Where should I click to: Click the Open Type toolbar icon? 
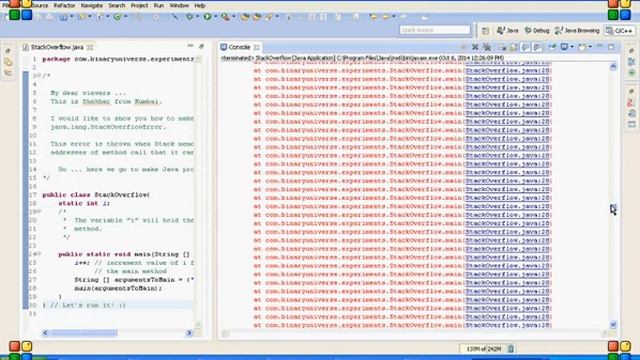pos(245,17)
